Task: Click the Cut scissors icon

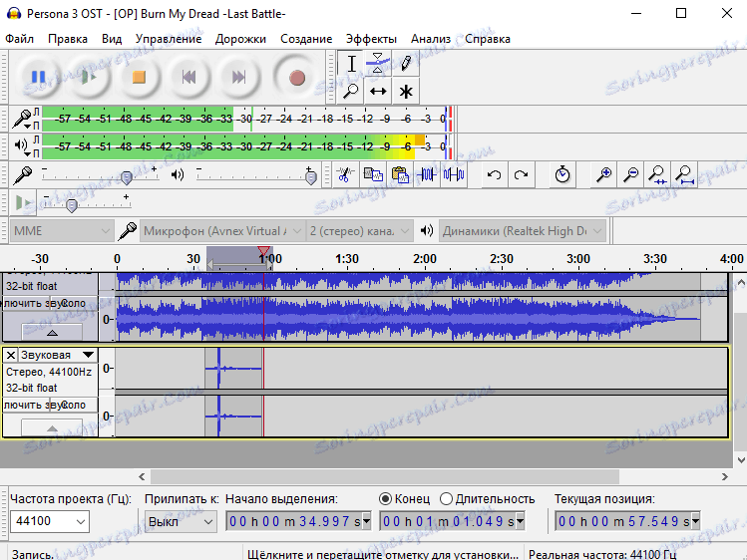Action: click(344, 174)
